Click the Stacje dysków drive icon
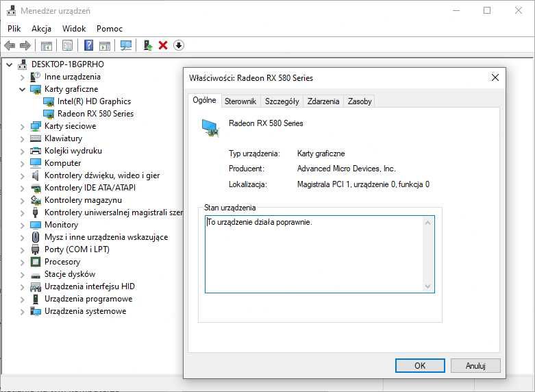The image size is (535, 392). pos(36,275)
